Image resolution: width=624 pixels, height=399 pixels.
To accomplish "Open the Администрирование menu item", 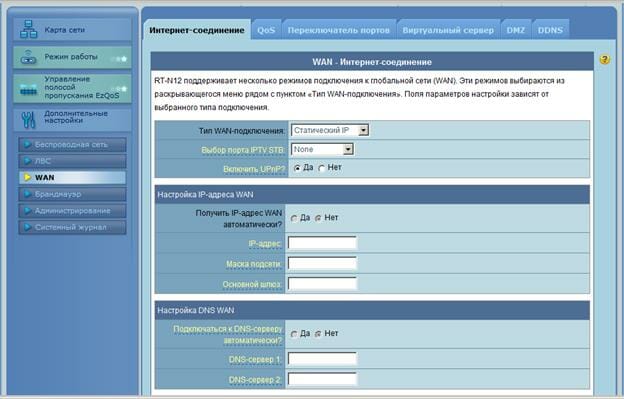I will coord(72,211).
